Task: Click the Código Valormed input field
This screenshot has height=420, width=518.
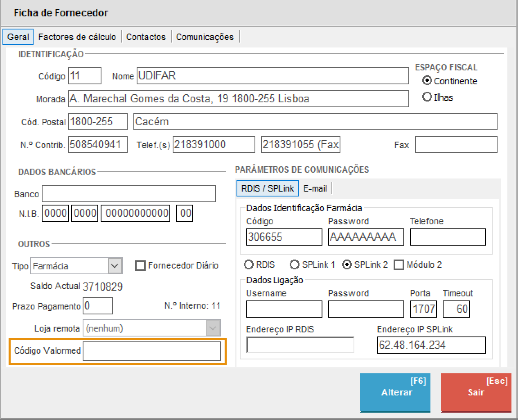Action: point(151,351)
